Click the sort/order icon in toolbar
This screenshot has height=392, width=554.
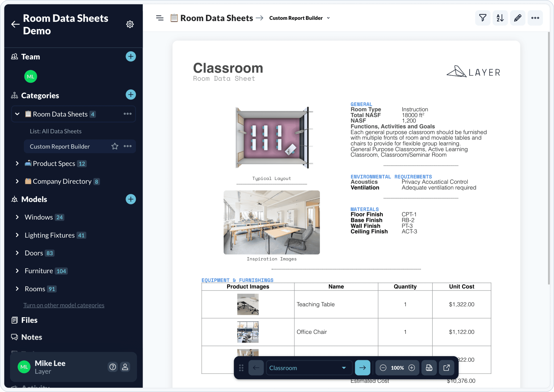click(500, 18)
